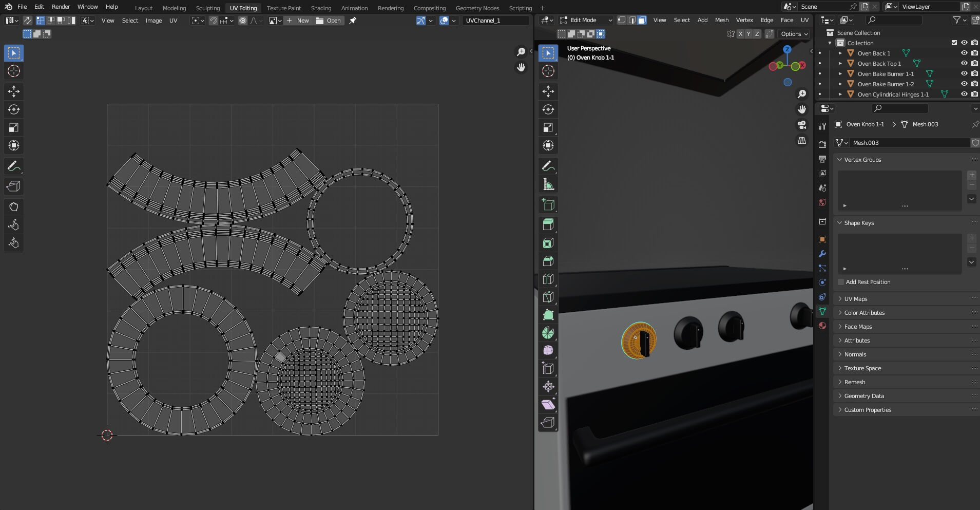The height and width of the screenshot is (510, 980).
Task: Open the Render menu
Action: pos(61,7)
